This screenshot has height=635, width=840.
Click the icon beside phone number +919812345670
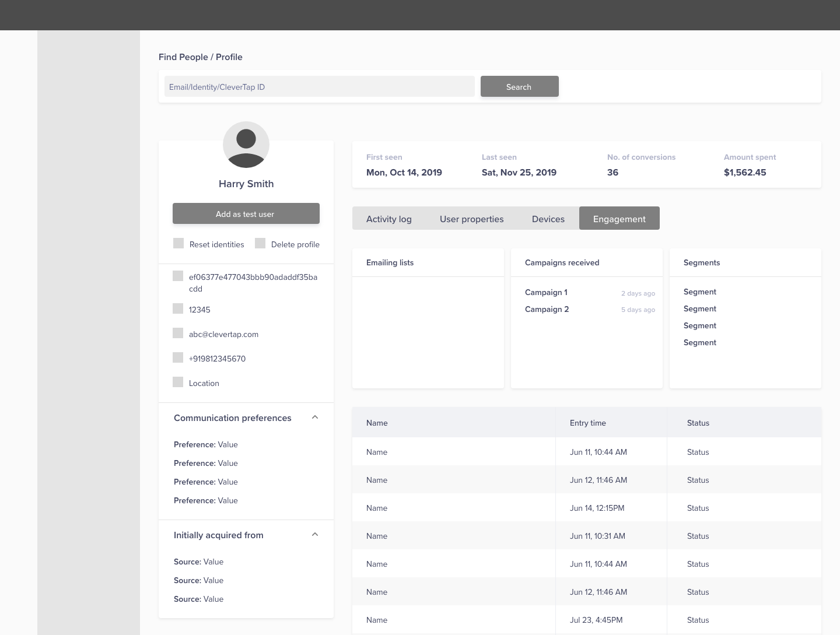point(178,357)
